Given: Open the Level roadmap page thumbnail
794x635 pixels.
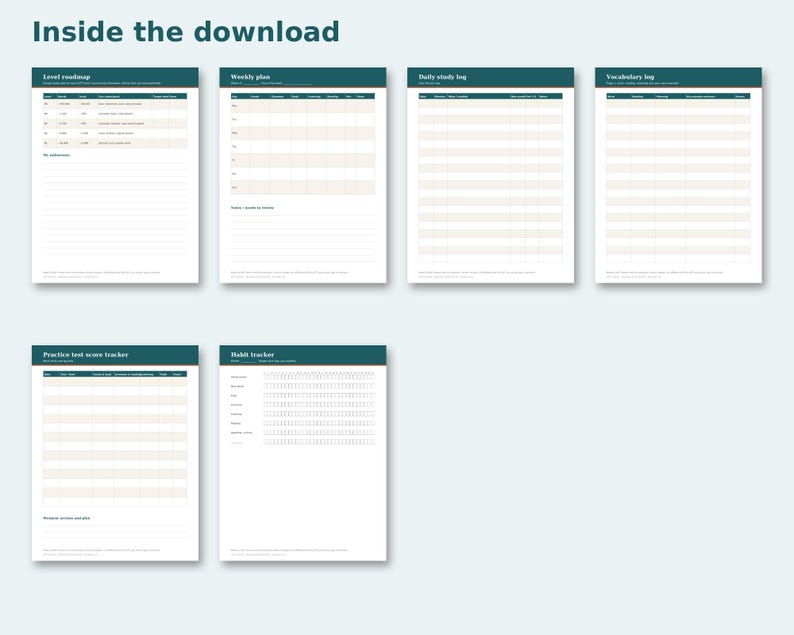Looking at the screenshot, I should [x=115, y=175].
